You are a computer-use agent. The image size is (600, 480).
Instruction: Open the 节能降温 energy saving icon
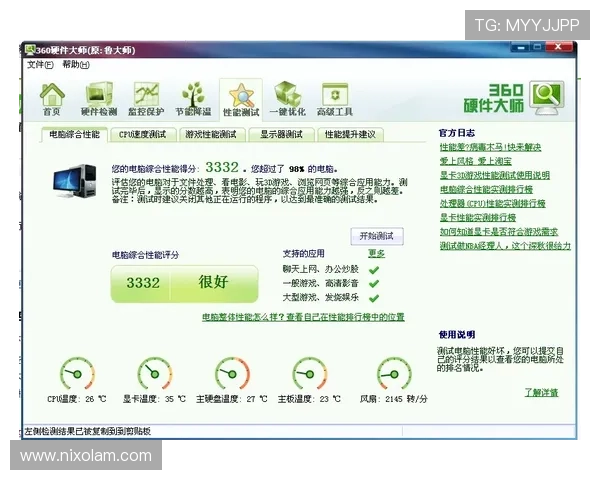click(x=193, y=99)
